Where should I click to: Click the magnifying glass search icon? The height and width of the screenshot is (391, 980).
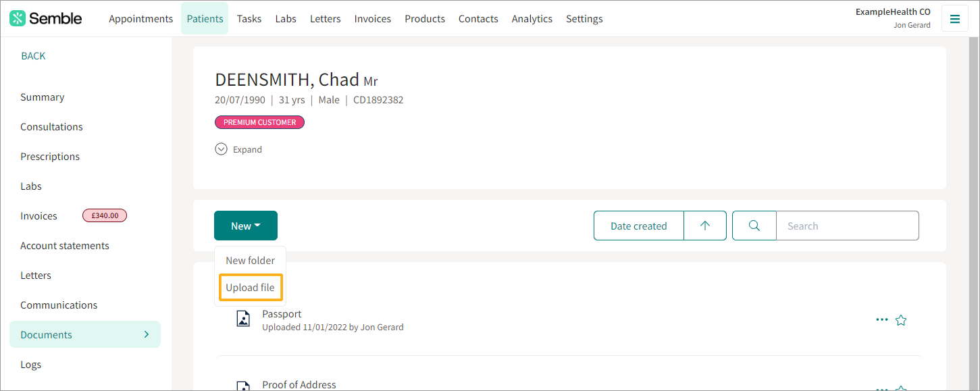[754, 226]
